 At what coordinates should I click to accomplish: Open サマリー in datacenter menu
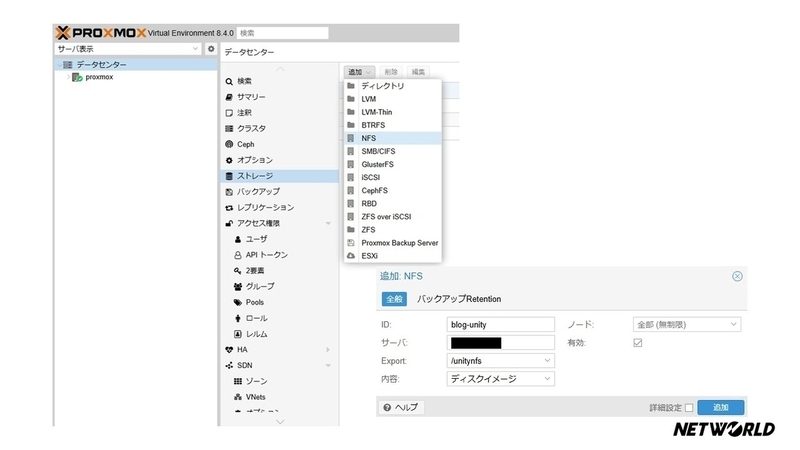point(280,97)
